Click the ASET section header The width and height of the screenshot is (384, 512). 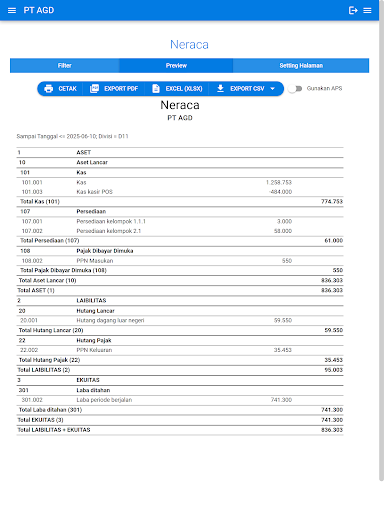pos(180,152)
